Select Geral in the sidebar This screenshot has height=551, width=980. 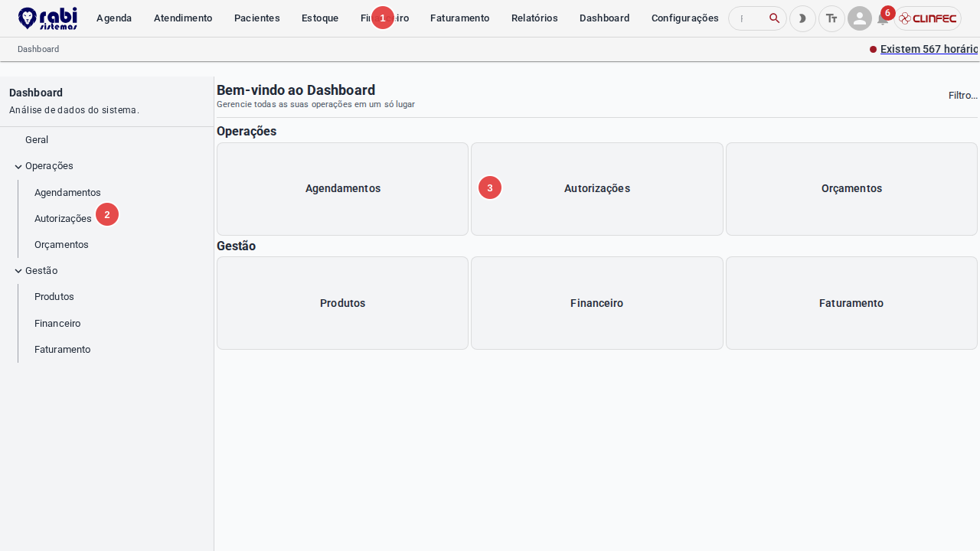coord(37,140)
